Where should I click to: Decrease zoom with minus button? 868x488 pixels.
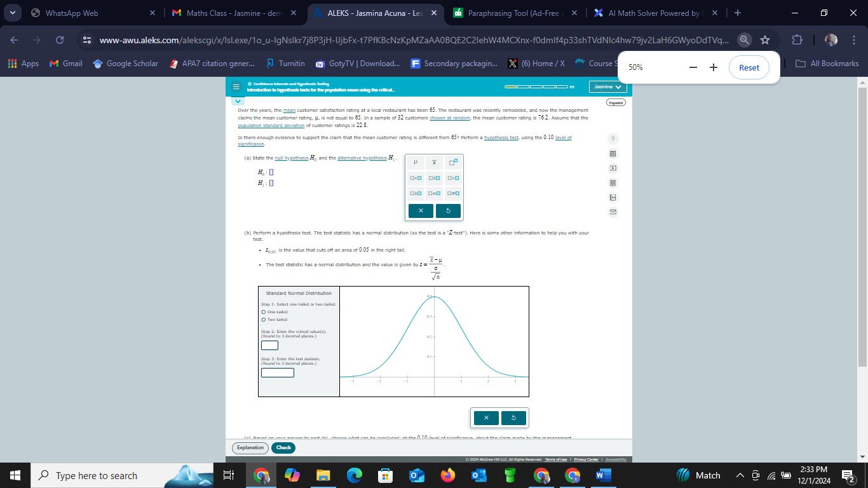pyautogui.click(x=693, y=67)
